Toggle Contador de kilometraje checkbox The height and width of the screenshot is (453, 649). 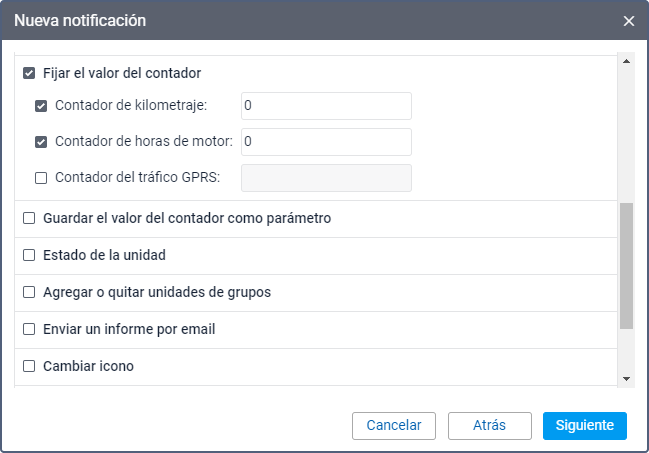click(x=41, y=106)
